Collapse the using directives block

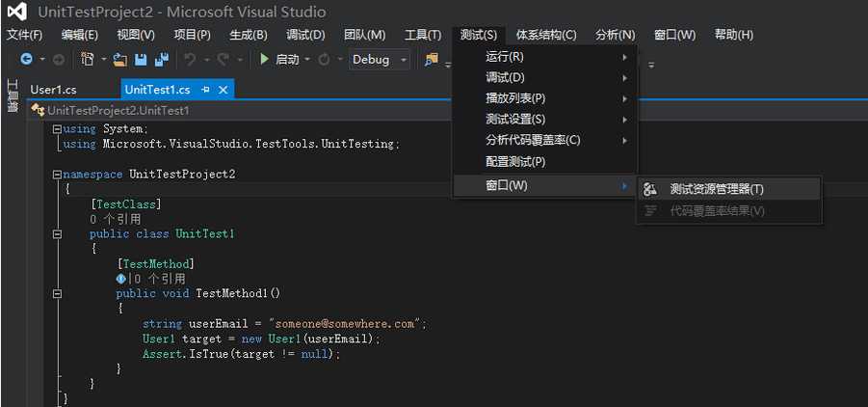(x=57, y=129)
